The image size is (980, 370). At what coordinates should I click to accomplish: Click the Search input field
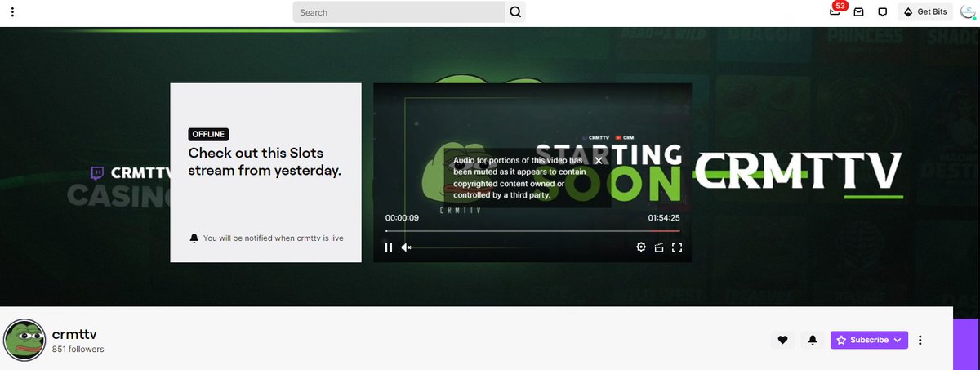pos(399,12)
